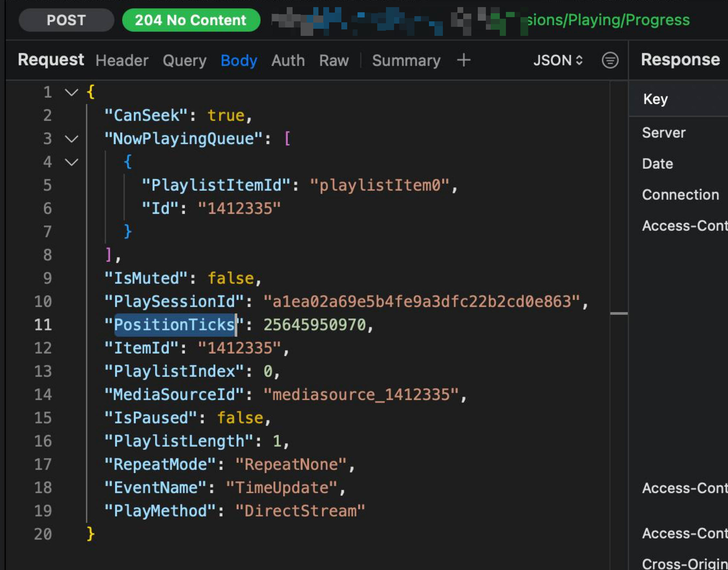Screen dimensions: 728x570
Task: Click the Key column header
Action: coord(656,99)
